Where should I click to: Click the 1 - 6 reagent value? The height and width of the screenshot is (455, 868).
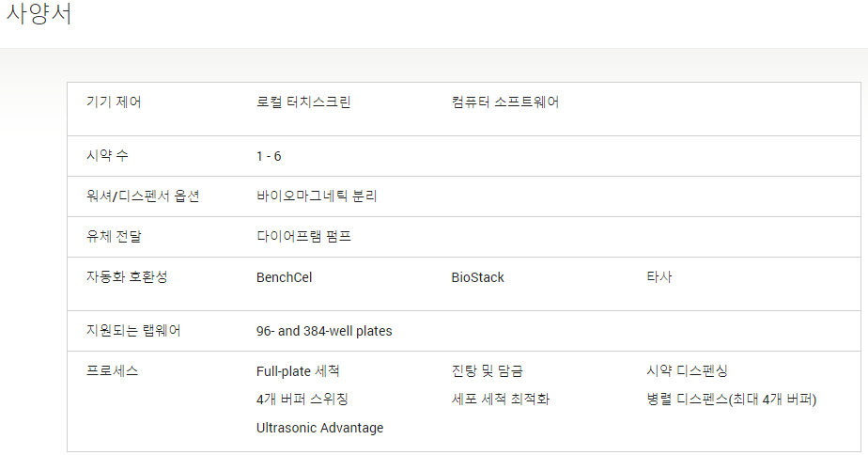pyautogui.click(x=269, y=156)
